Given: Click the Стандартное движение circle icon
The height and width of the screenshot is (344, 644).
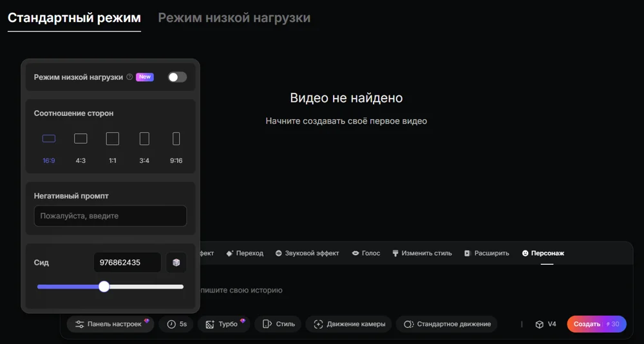Looking at the screenshot, I should (408, 324).
